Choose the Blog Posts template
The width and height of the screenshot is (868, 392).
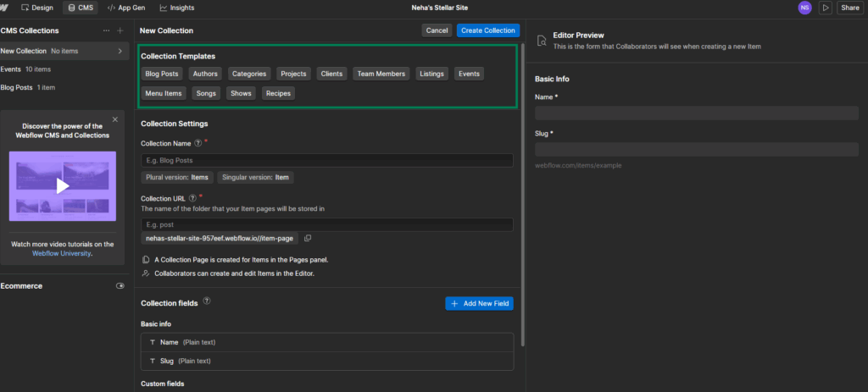pos(162,74)
